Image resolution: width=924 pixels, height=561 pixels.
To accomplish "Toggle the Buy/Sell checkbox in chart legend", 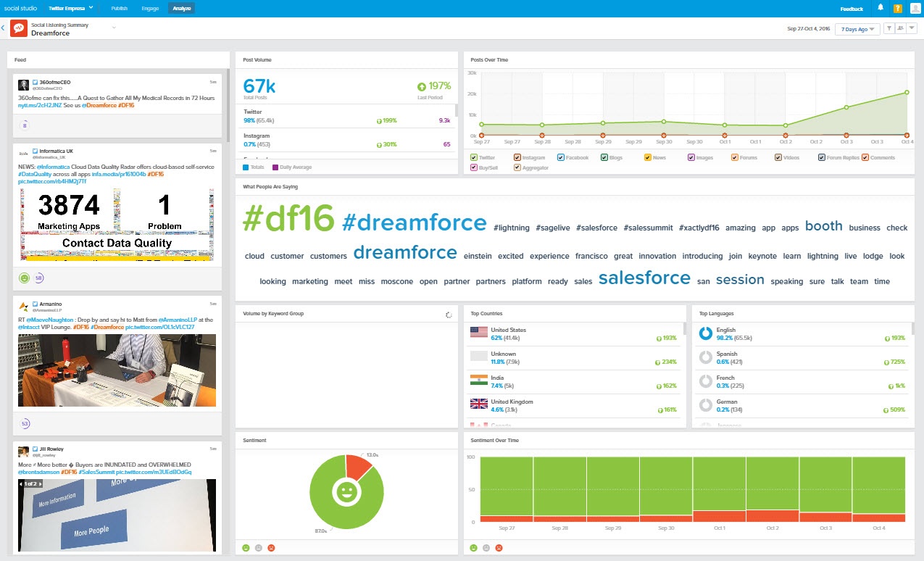I will 474,167.
